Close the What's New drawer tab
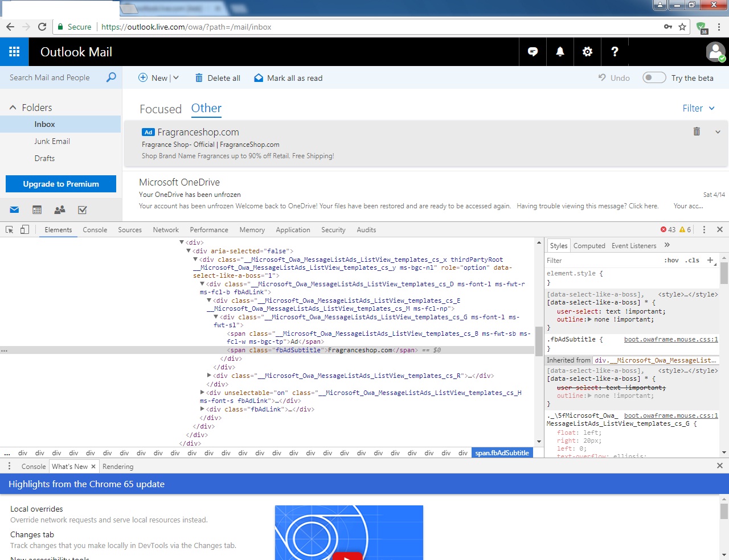The image size is (729, 560). [93, 466]
